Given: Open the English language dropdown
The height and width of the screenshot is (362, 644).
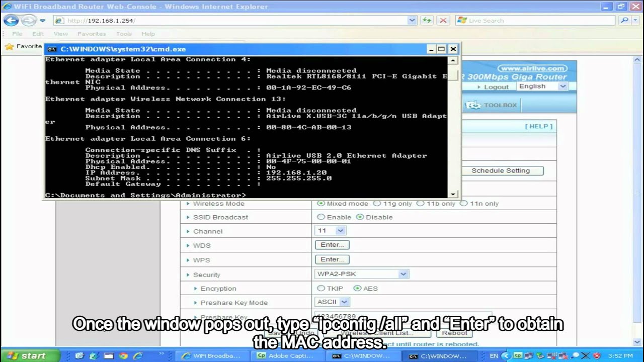Looking at the screenshot, I should pos(542,86).
